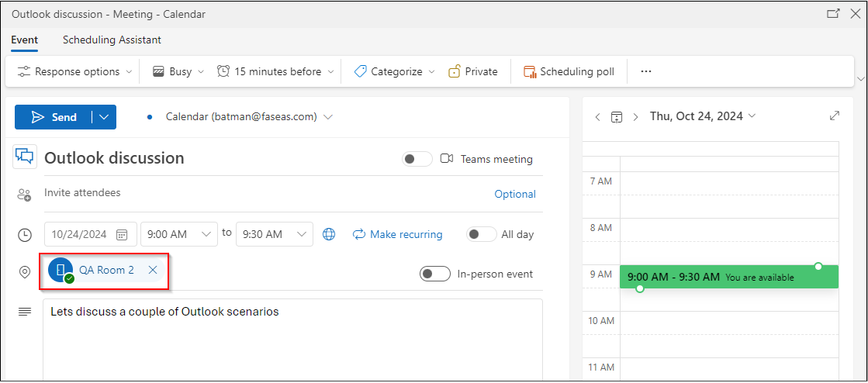Click the Response options sliders icon

[x=24, y=71]
